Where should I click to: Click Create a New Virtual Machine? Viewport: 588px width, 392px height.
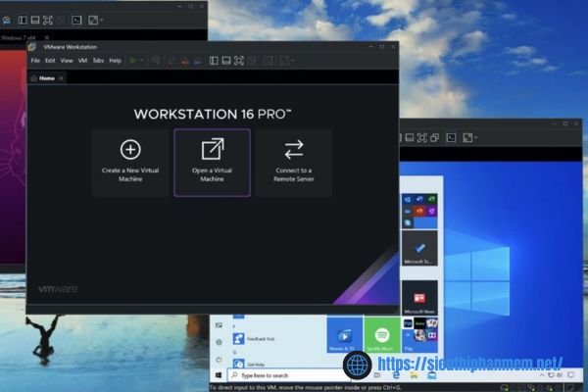pos(130,162)
